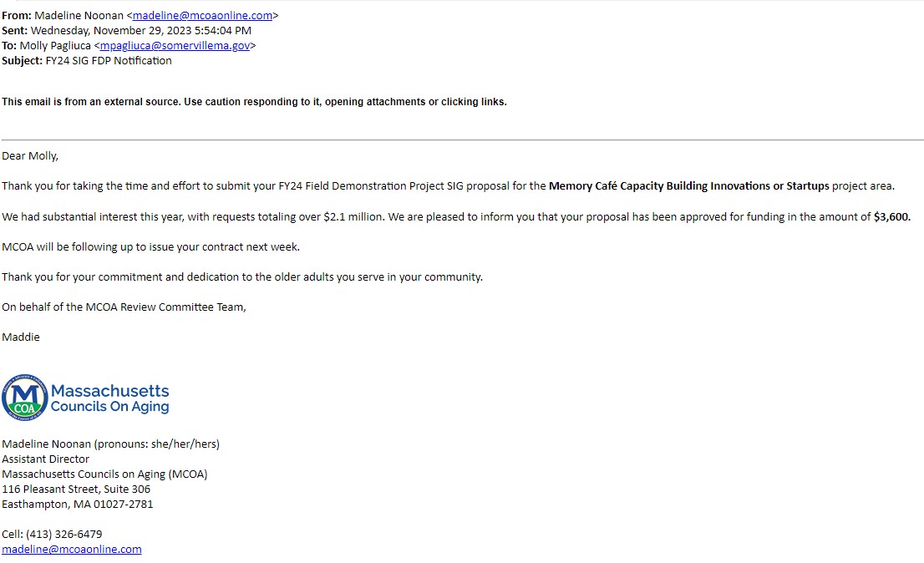Click the 116 Pleasant Street address line

coord(76,489)
